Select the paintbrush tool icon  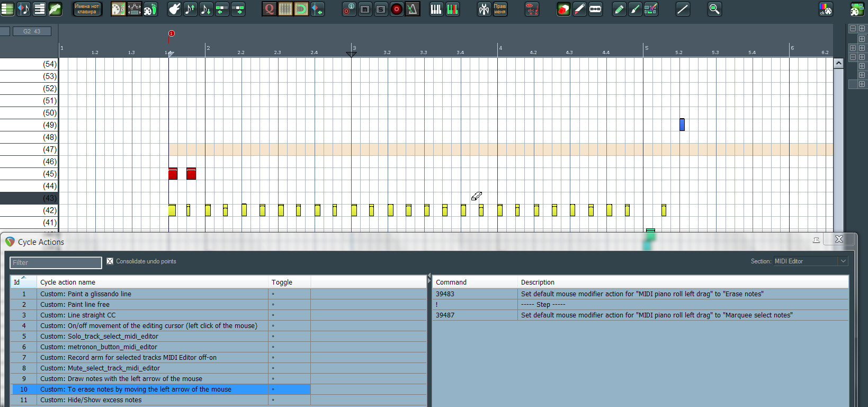[x=635, y=9]
